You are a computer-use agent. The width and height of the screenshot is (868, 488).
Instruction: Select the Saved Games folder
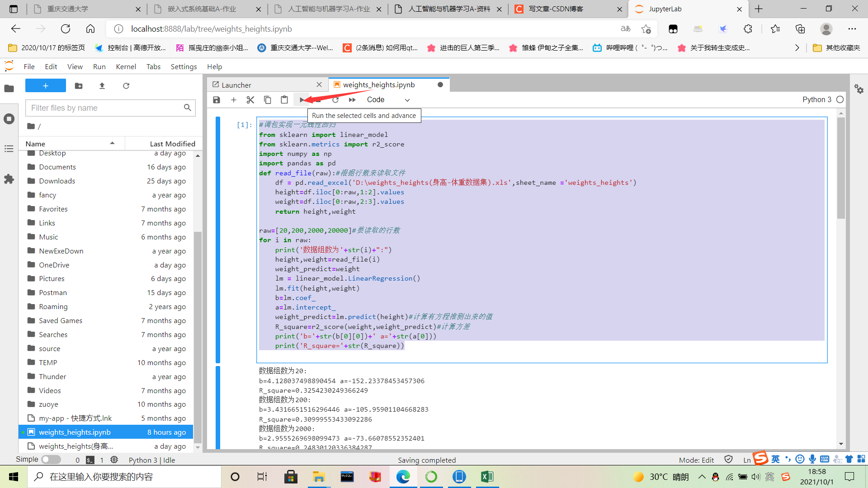(106, 321)
